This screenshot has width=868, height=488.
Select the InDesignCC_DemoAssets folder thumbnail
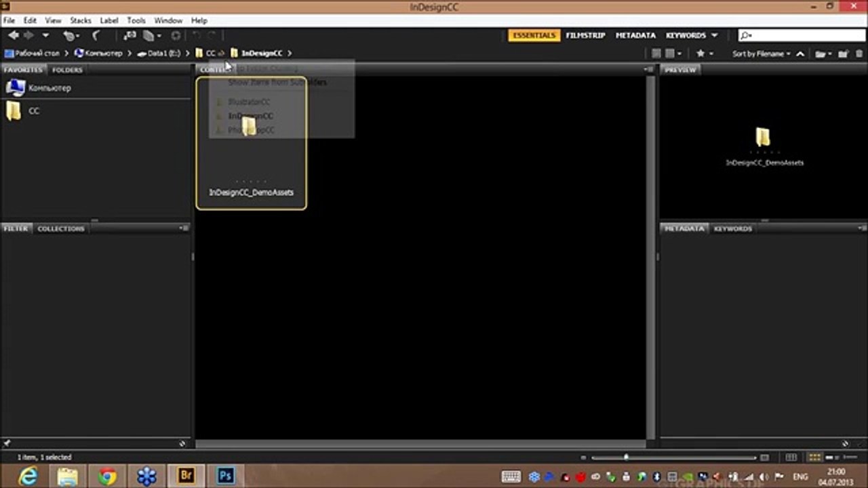tap(251, 142)
